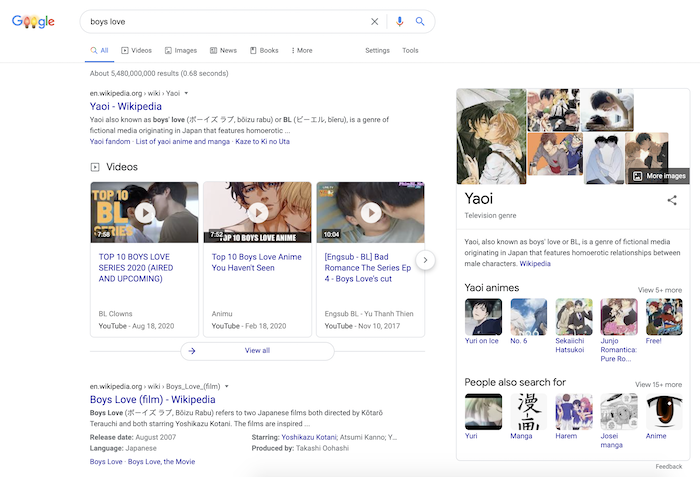Share the Yaoi knowledge panel
This screenshot has width=700, height=477.
click(672, 200)
